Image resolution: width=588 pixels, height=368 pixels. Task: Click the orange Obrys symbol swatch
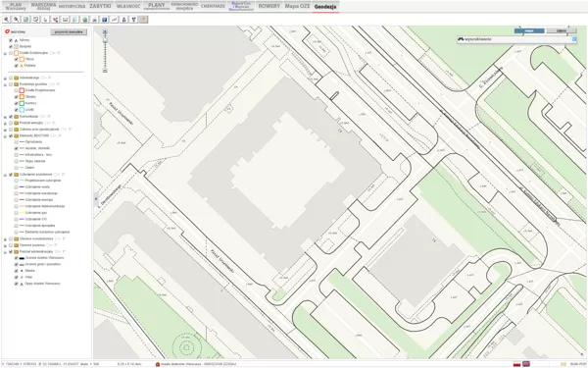click(22, 59)
